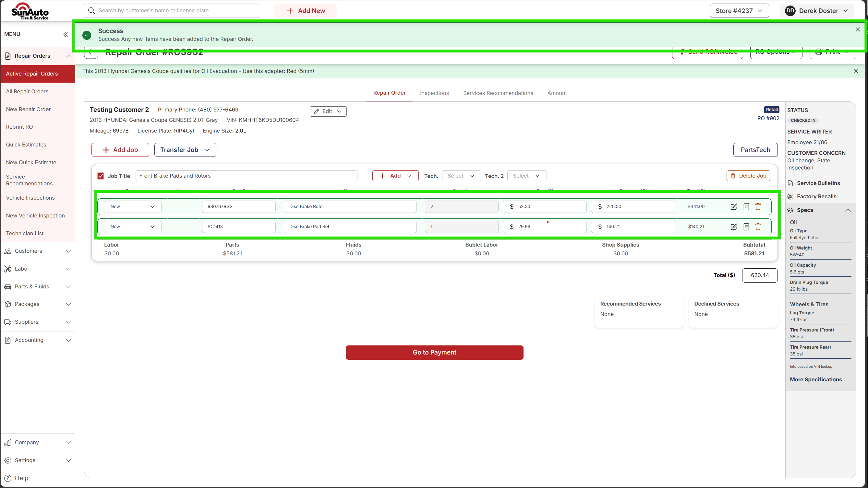The height and width of the screenshot is (488, 868).
Task: Click the Labor tools icon
Action: coord(8,269)
